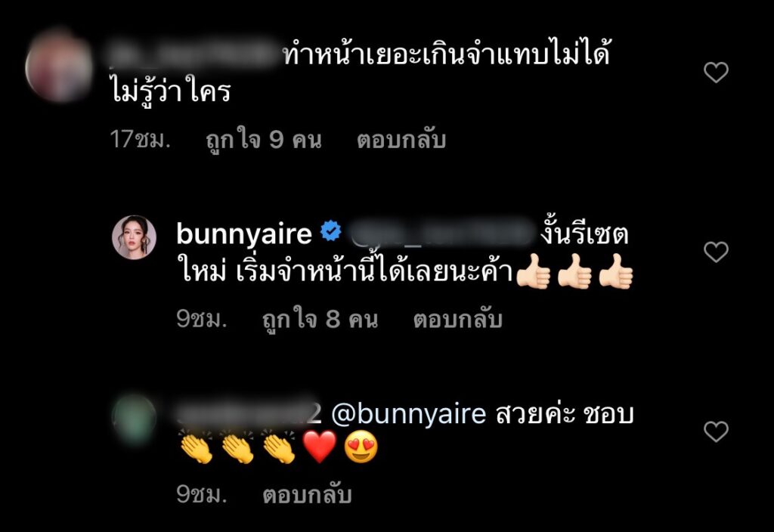Open blurred avatar of the top commenter

pyautogui.click(x=59, y=66)
